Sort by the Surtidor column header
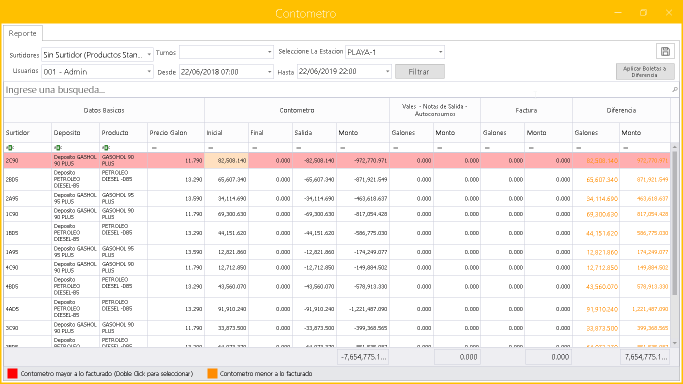This screenshot has height=384, width=683. (27, 133)
